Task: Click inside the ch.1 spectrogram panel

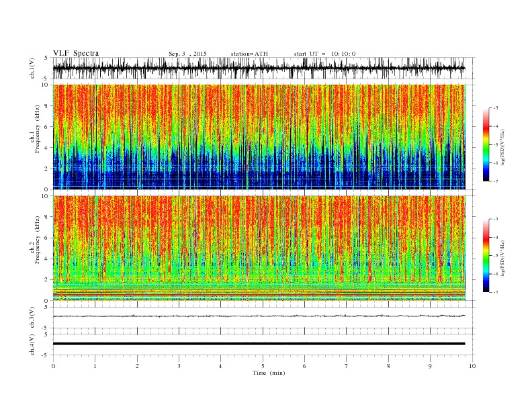Action: coord(259,137)
